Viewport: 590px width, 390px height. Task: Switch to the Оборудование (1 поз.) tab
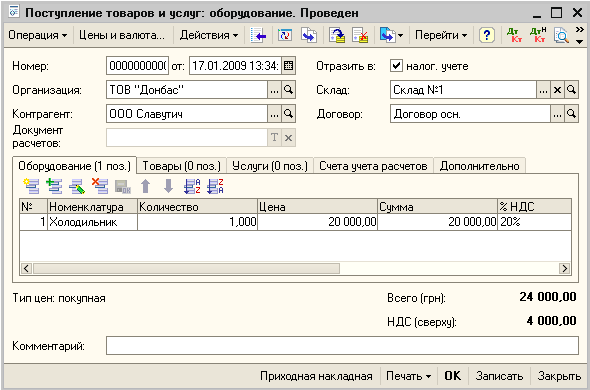pyautogui.click(x=74, y=166)
